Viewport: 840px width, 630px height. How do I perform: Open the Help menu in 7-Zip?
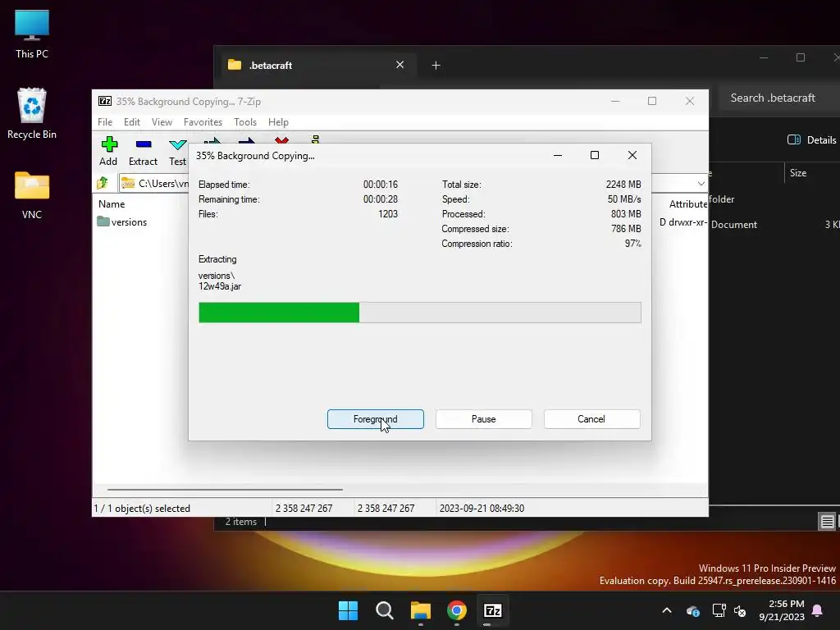pos(278,122)
